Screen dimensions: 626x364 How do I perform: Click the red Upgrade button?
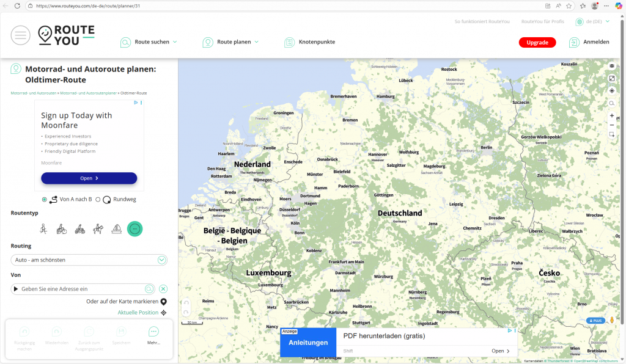[x=537, y=42]
